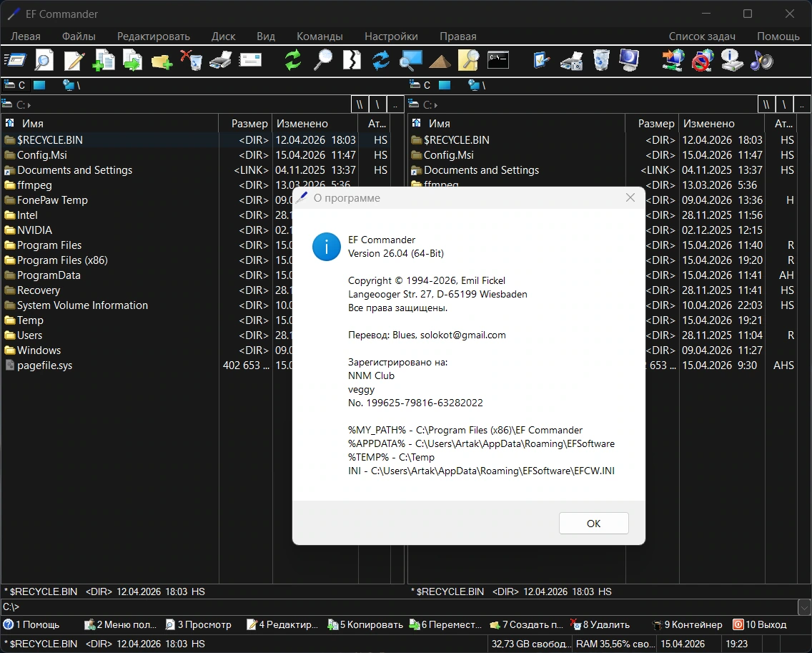Viewport: 812px width, 653px height.
Task: Click the printer icon in the toolbar
Action: point(221,61)
